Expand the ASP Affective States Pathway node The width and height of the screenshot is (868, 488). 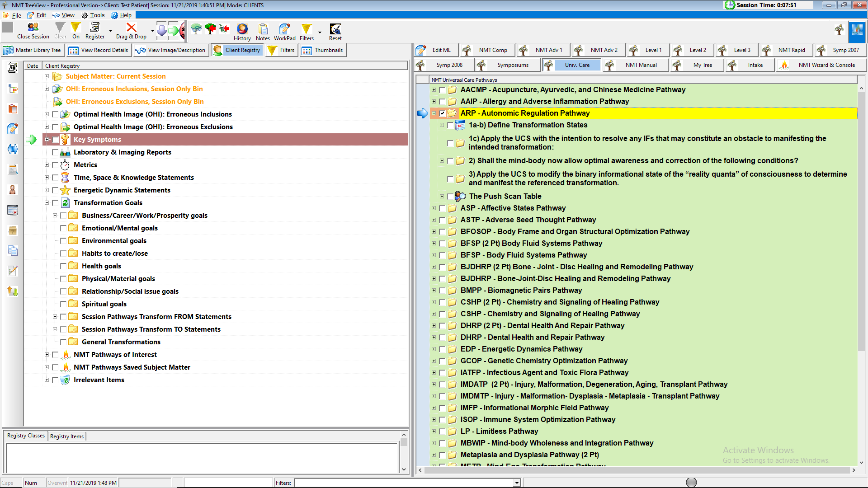pos(434,208)
